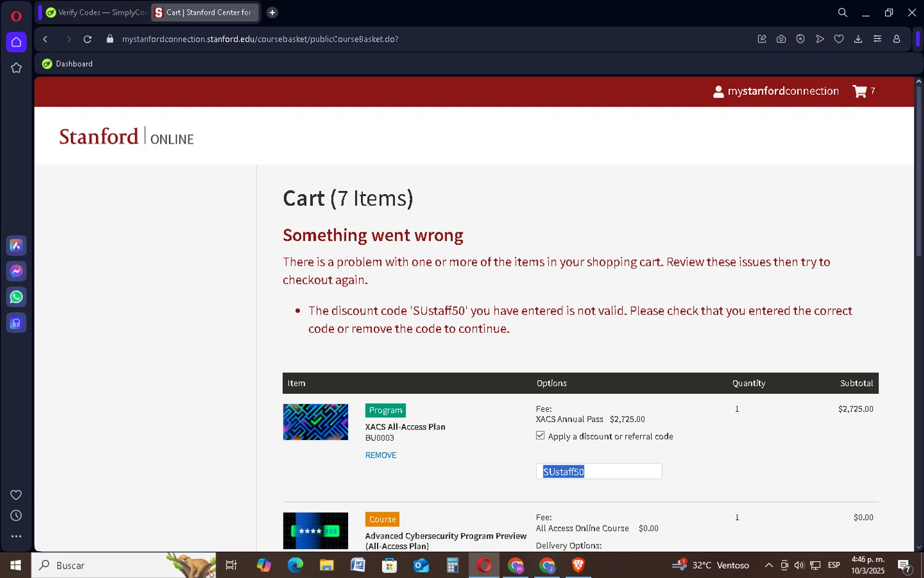
Task: Open the downloads toolbar icon
Action: pyautogui.click(x=858, y=39)
